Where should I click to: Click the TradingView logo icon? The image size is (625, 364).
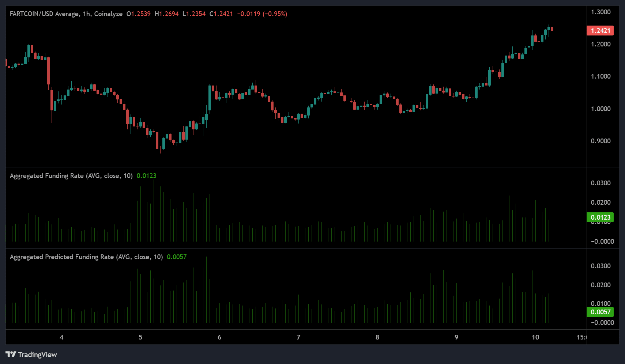click(11, 354)
